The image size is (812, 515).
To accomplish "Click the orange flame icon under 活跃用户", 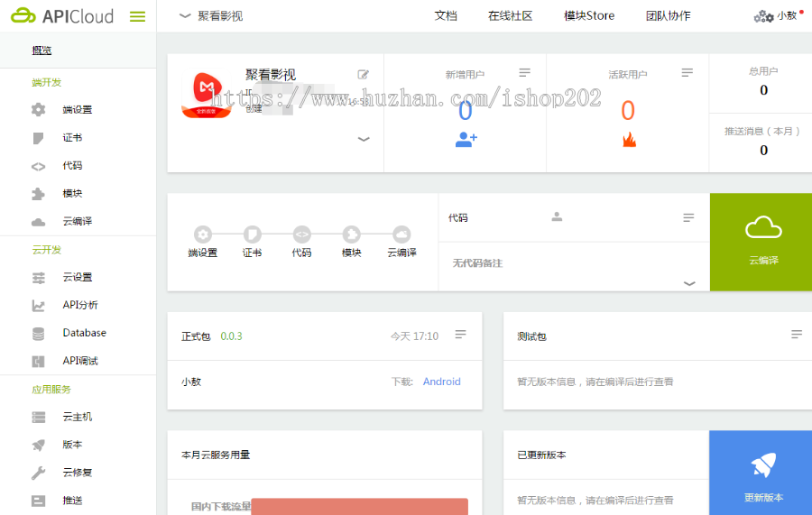I will 629,140.
